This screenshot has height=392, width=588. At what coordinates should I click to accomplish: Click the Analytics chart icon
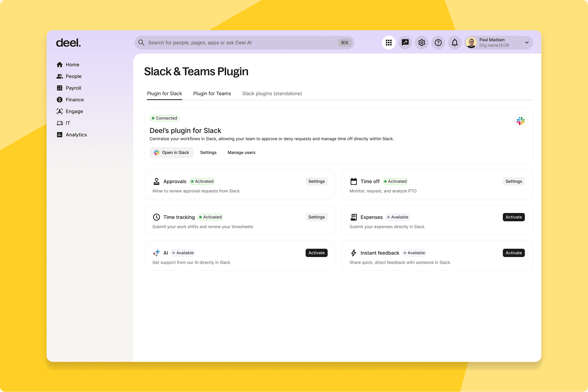pos(60,135)
